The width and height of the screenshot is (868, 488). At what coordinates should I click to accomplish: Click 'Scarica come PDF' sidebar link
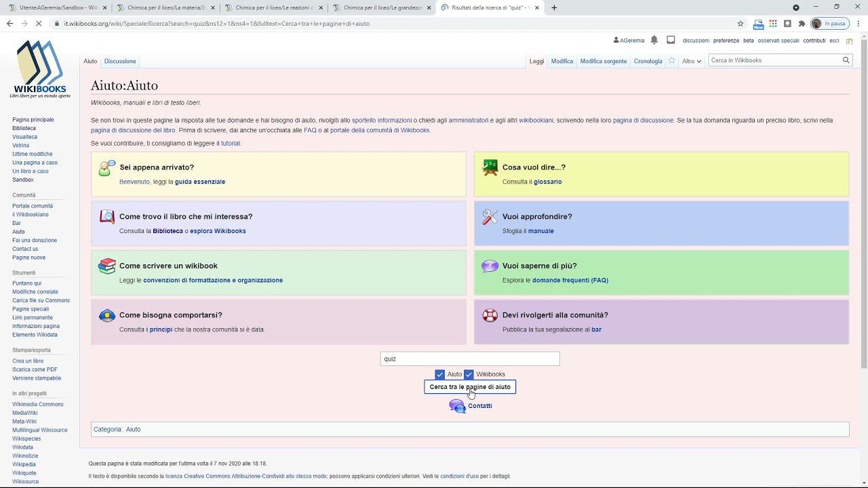coord(35,369)
